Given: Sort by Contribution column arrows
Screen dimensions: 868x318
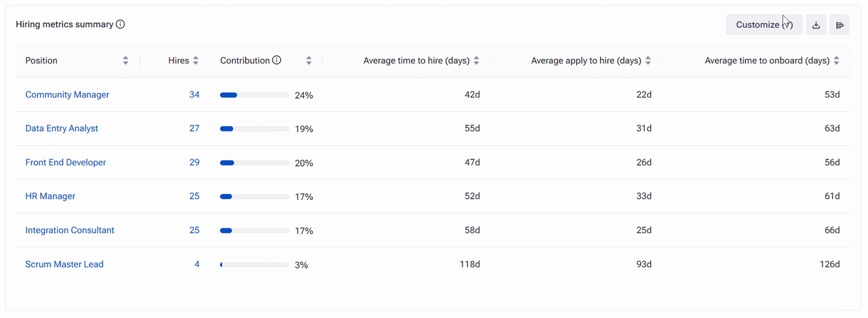Looking at the screenshot, I should (309, 60).
